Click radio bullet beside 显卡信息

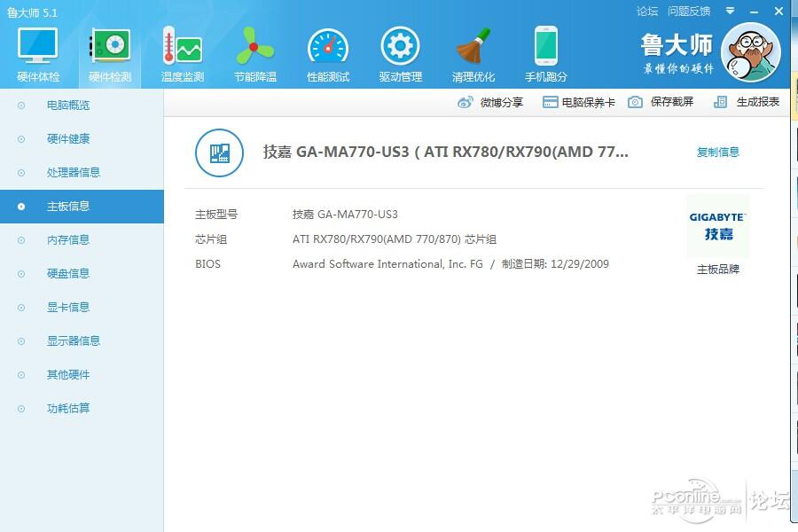point(21,307)
